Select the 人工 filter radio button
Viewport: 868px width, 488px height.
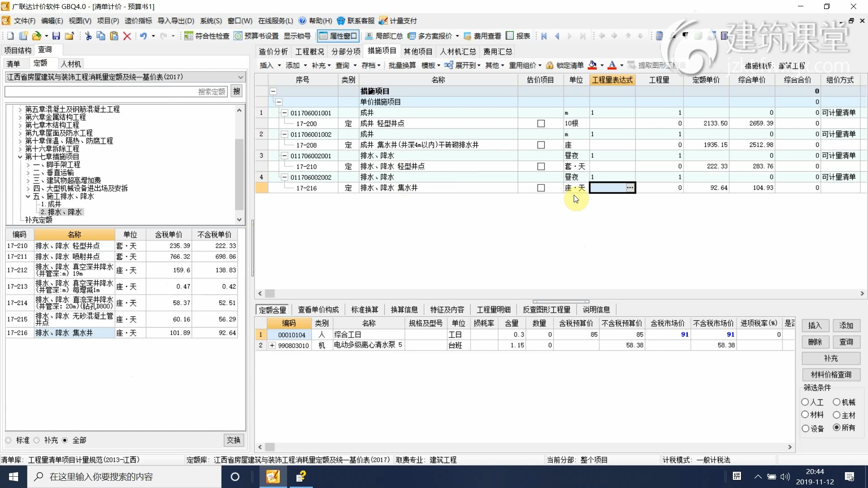(x=805, y=402)
